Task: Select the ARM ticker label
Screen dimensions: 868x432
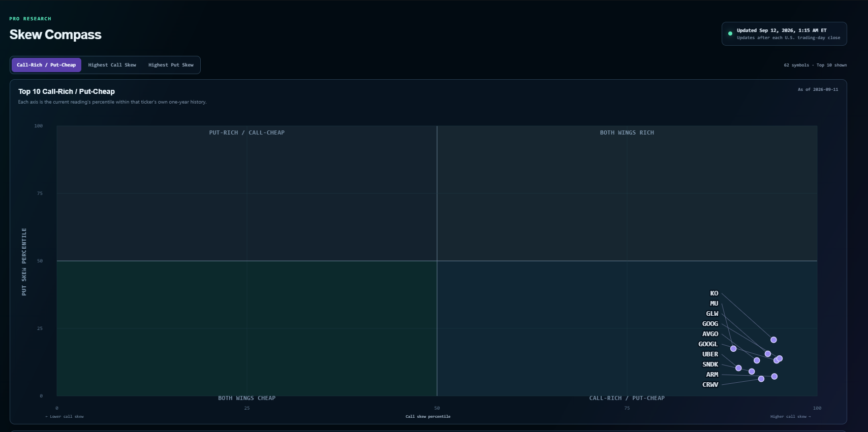Action: pyautogui.click(x=712, y=375)
